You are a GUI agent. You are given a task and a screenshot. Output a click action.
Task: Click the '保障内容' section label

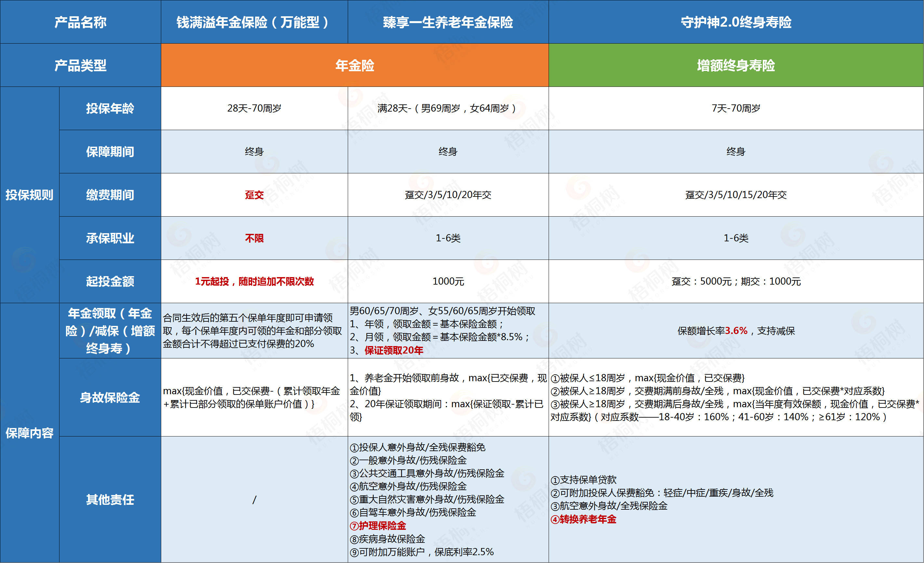[29, 433]
